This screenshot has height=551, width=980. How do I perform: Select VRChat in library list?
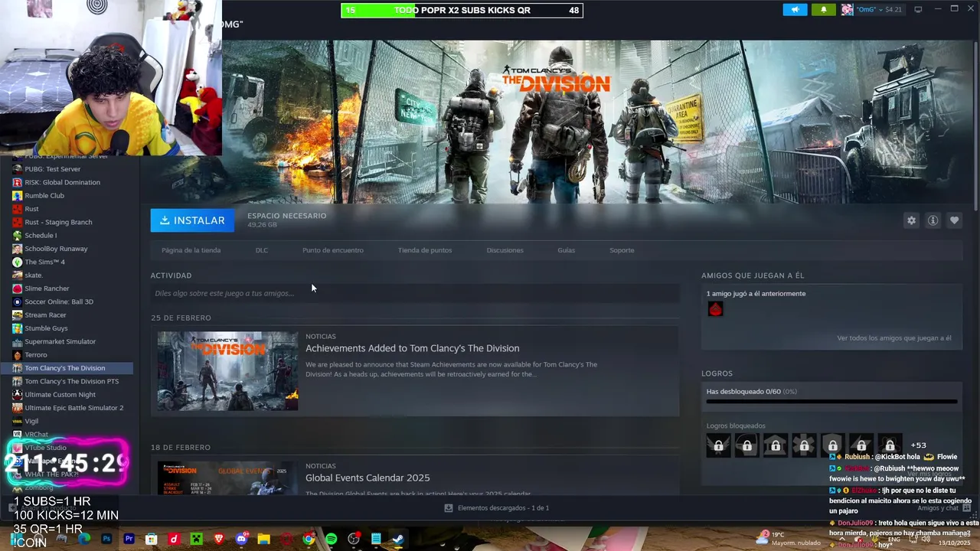click(x=36, y=435)
